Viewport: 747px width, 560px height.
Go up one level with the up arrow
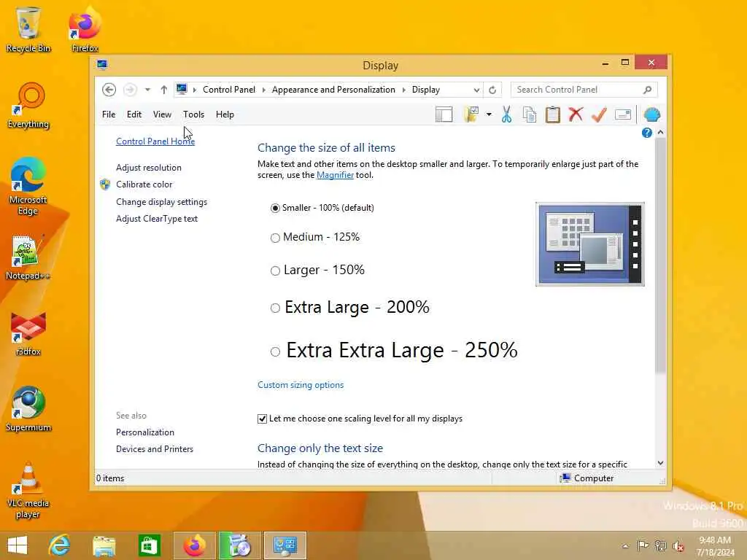pos(164,90)
